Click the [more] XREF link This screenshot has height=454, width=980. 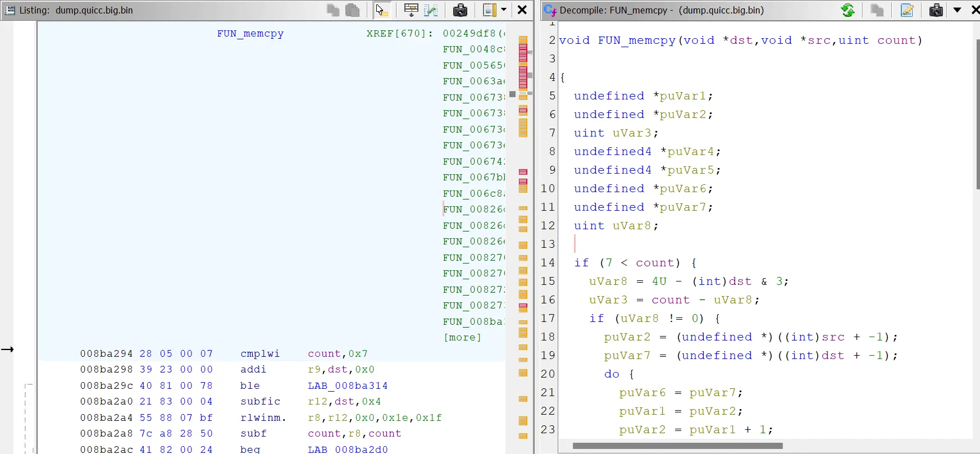click(x=462, y=338)
